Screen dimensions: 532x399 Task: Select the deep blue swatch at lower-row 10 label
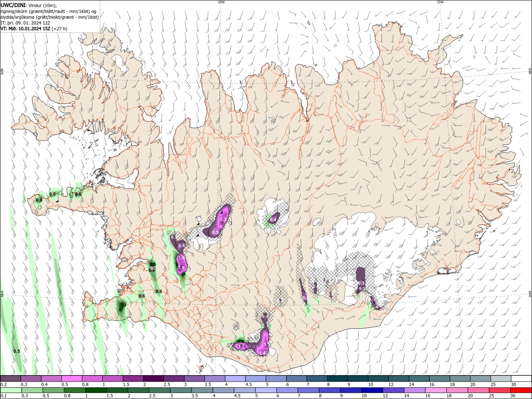tap(372, 390)
